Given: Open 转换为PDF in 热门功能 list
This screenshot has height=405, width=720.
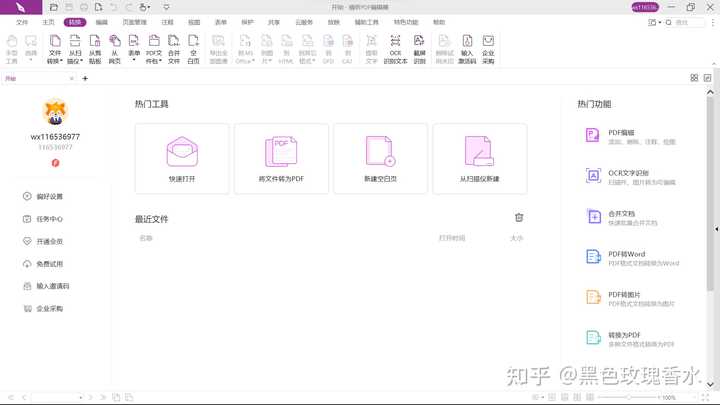Looking at the screenshot, I should click(x=631, y=339).
